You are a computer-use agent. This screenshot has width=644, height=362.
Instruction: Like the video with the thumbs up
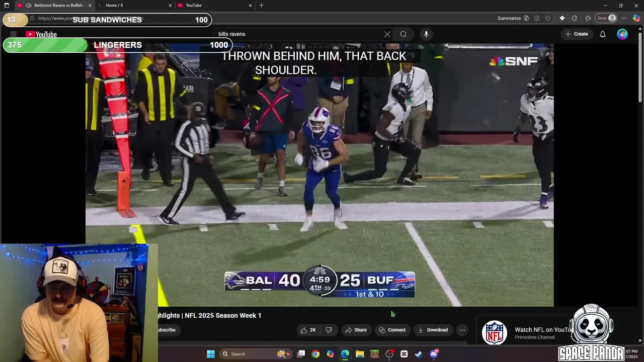coord(308,330)
